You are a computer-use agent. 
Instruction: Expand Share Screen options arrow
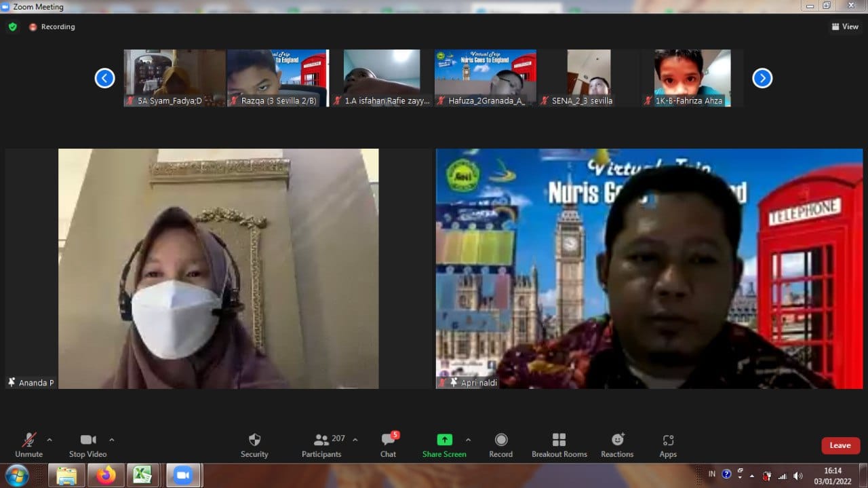pyautogui.click(x=468, y=440)
